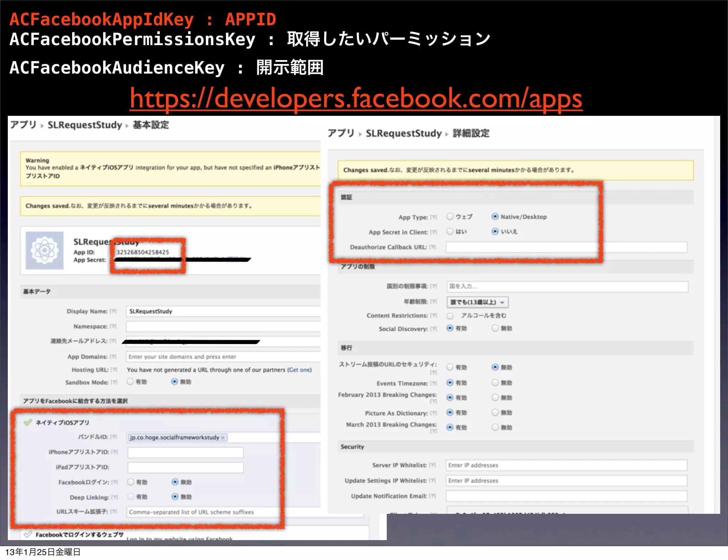Viewport: 728px width, 560px height.
Task: Click help icon beside Namespace
Action: [x=113, y=326]
